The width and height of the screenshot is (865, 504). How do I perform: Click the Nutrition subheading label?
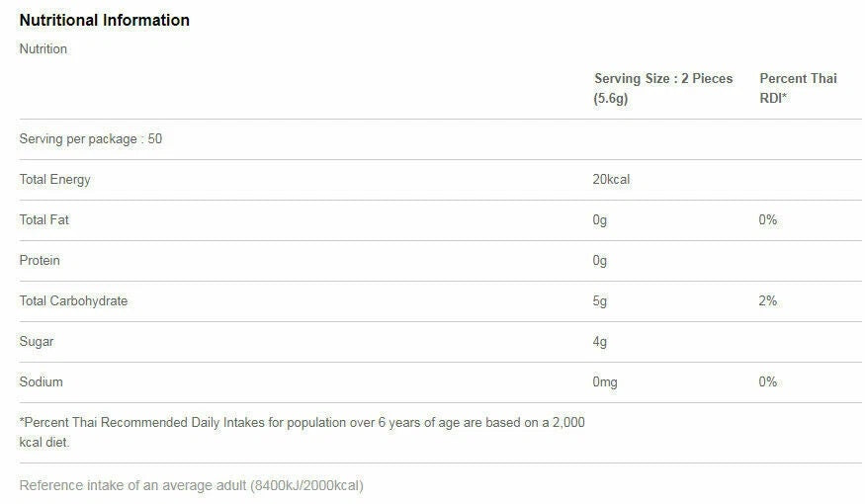[43, 48]
